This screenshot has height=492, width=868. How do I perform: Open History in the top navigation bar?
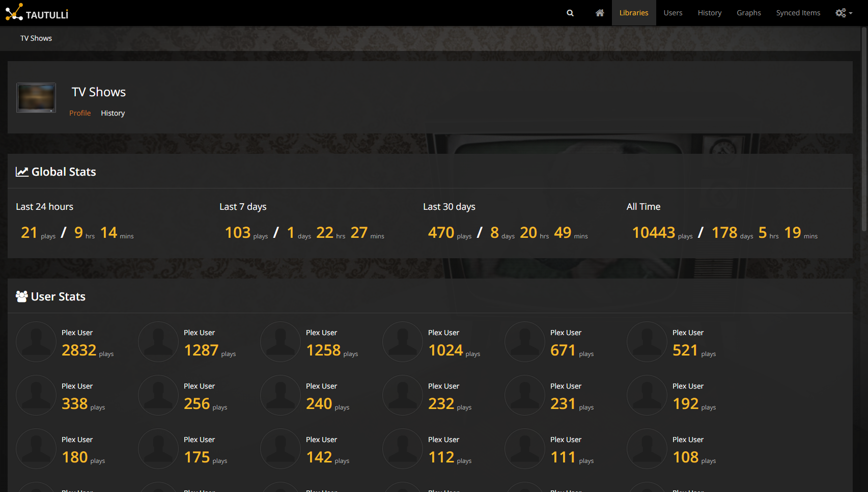[709, 13]
